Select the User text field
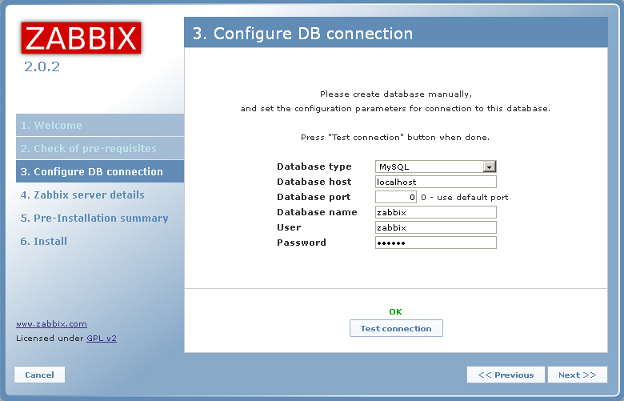This screenshot has width=624, height=401. click(436, 227)
